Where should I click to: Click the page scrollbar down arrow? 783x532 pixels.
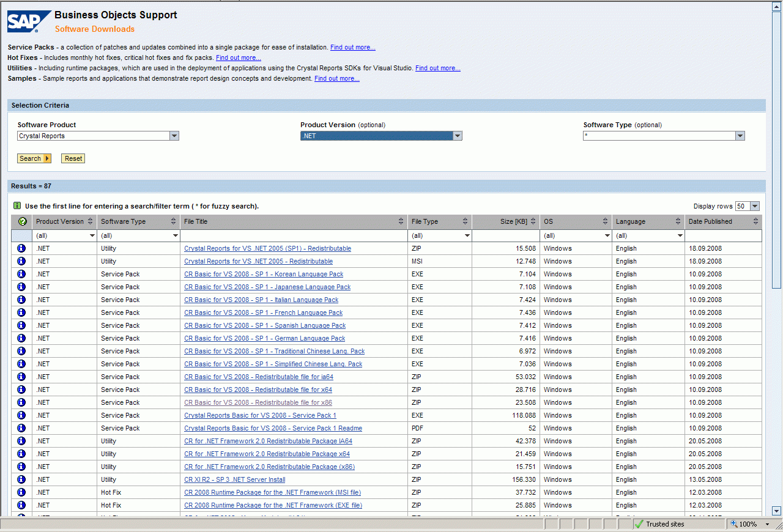click(777, 511)
